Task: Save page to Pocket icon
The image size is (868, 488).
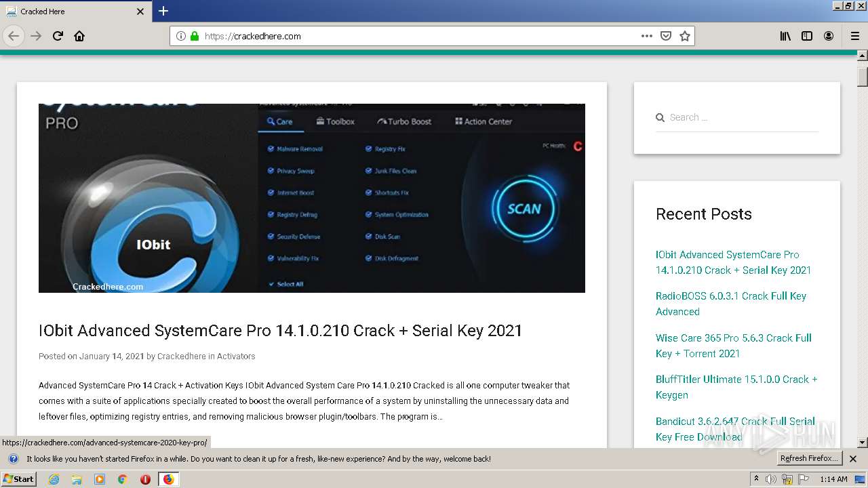Action: 666,36
